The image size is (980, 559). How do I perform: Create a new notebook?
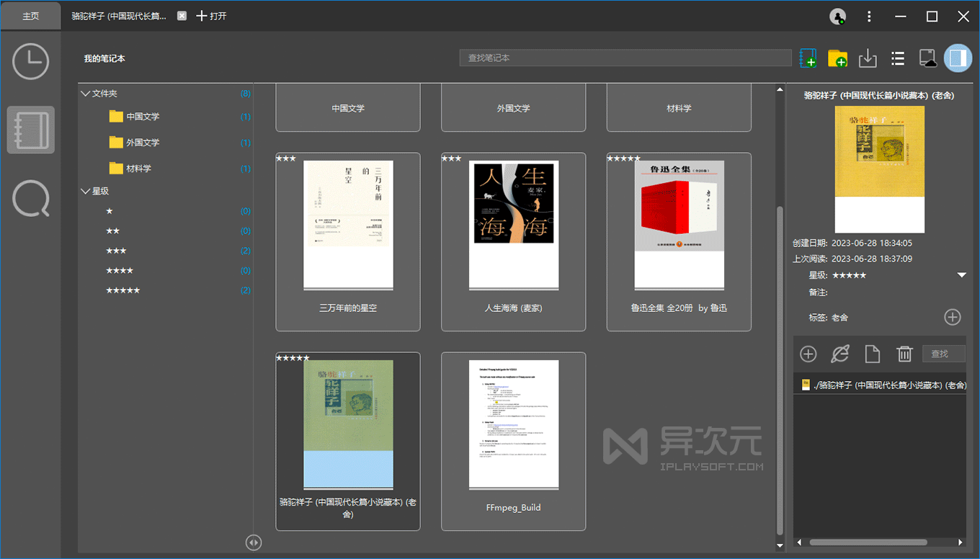pos(808,58)
